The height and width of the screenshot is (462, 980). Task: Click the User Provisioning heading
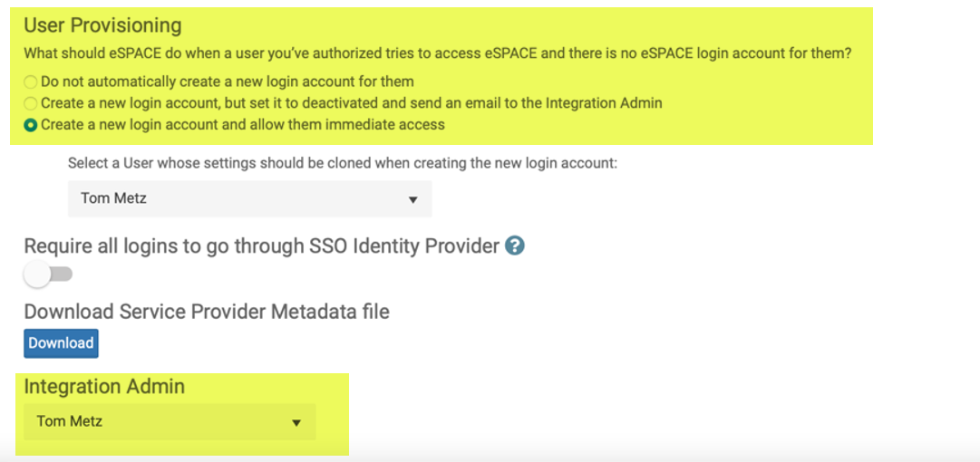(102, 25)
